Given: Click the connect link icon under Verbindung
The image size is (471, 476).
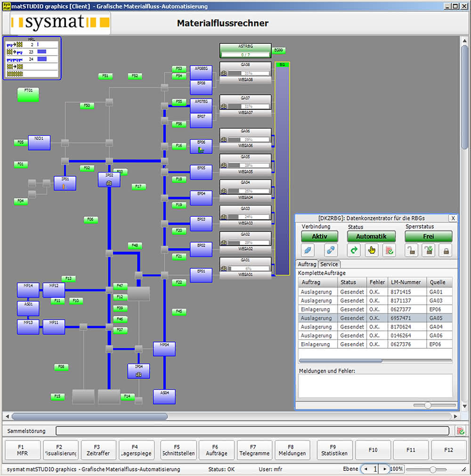Looking at the screenshot, I should pyautogui.click(x=308, y=250).
